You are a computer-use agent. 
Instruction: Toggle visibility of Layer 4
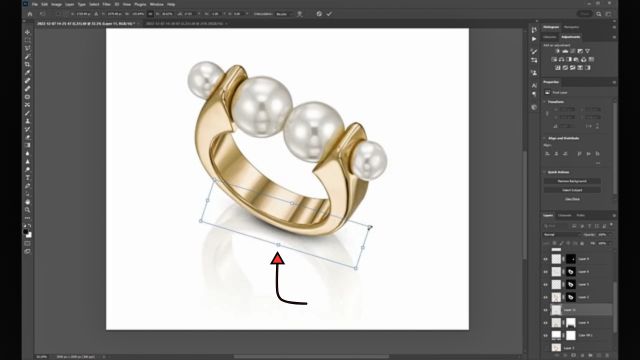[545, 323]
